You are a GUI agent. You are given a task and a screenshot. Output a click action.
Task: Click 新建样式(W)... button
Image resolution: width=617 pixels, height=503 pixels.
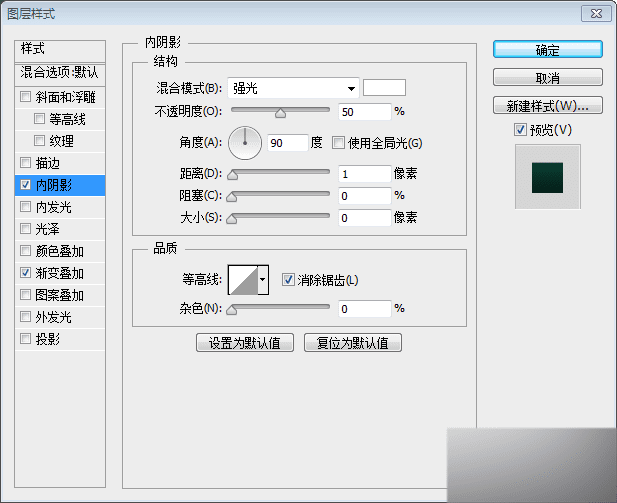[547, 105]
